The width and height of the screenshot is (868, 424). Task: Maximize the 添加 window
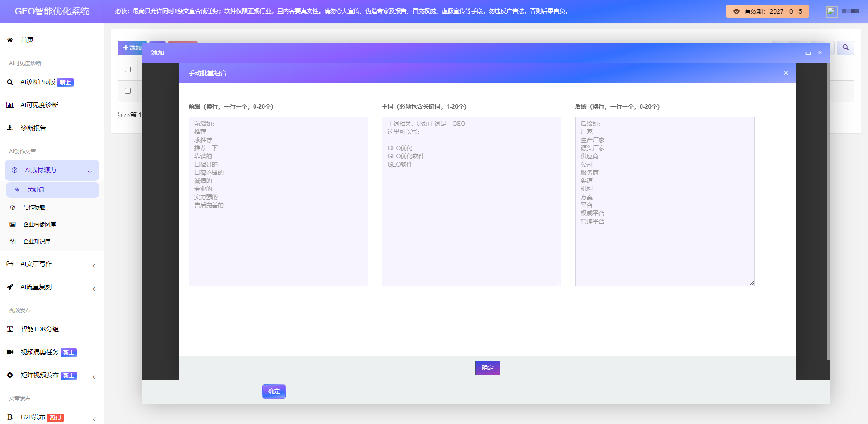(808, 53)
